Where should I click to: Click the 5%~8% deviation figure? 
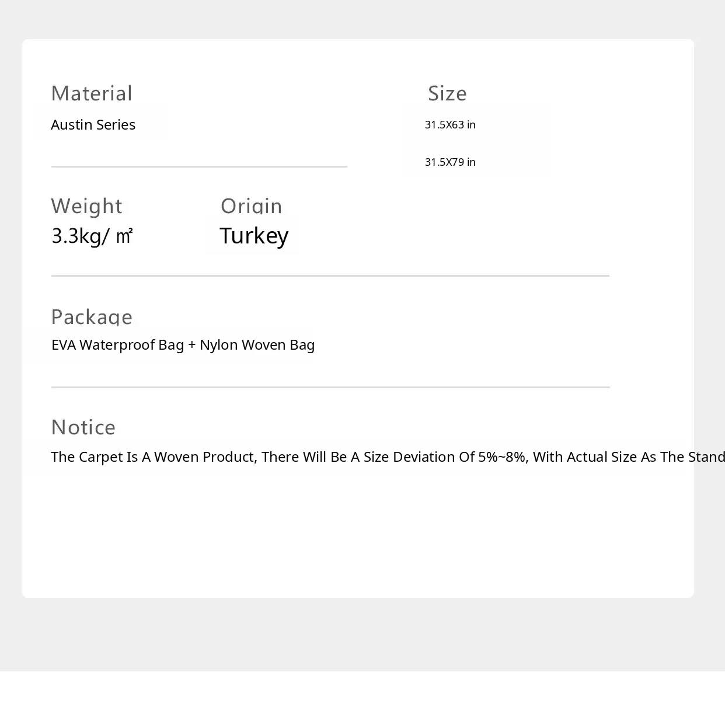tap(503, 457)
